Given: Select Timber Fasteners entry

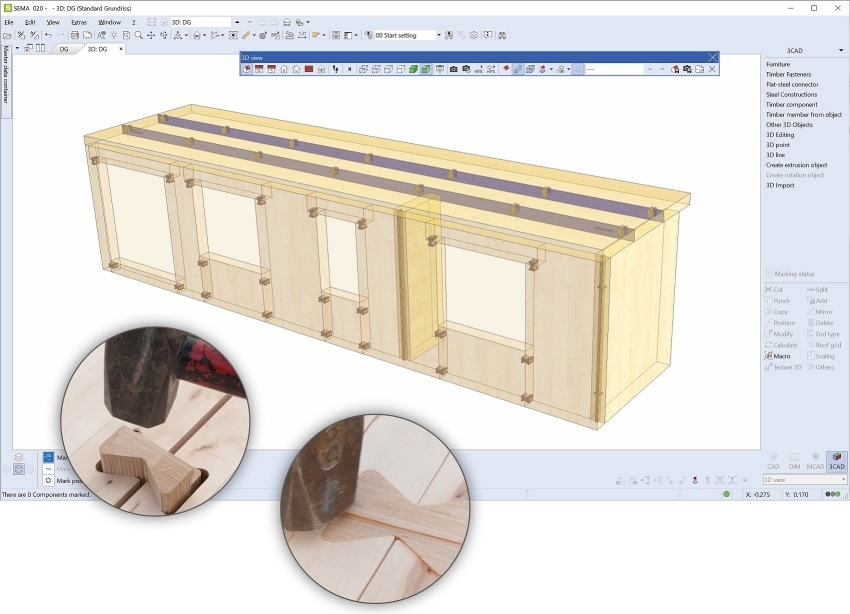Looking at the screenshot, I should (x=788, y=74).
